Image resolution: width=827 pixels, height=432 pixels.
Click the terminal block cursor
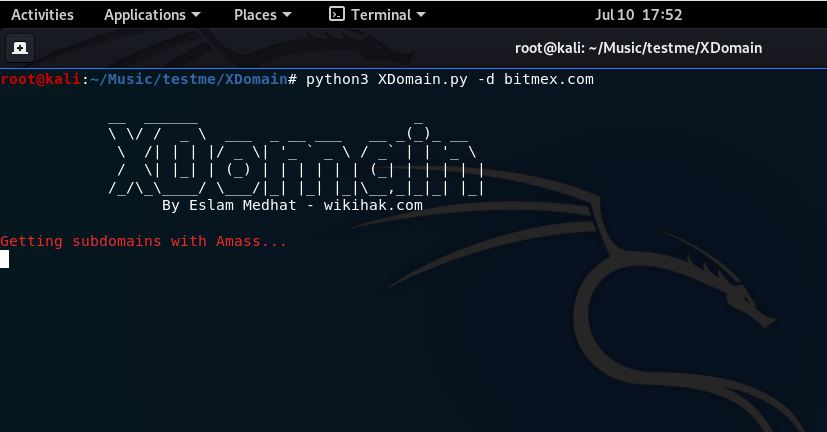[x=4, y=259]
